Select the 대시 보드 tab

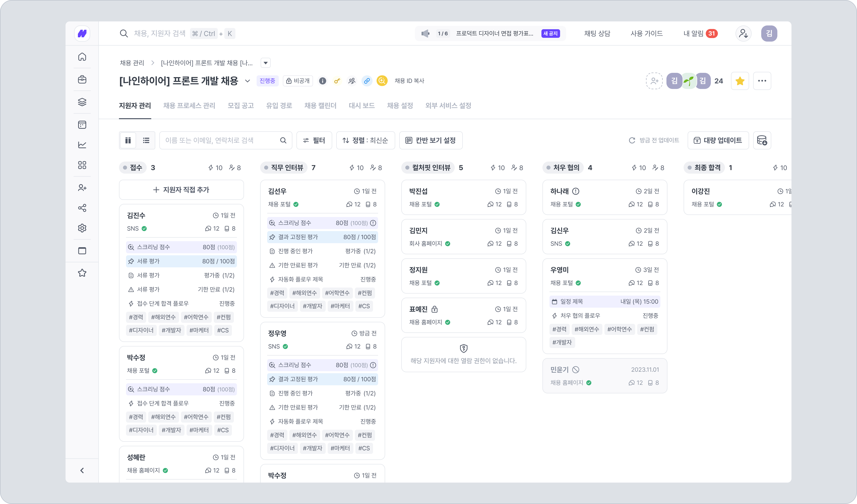tap(361, 106)
